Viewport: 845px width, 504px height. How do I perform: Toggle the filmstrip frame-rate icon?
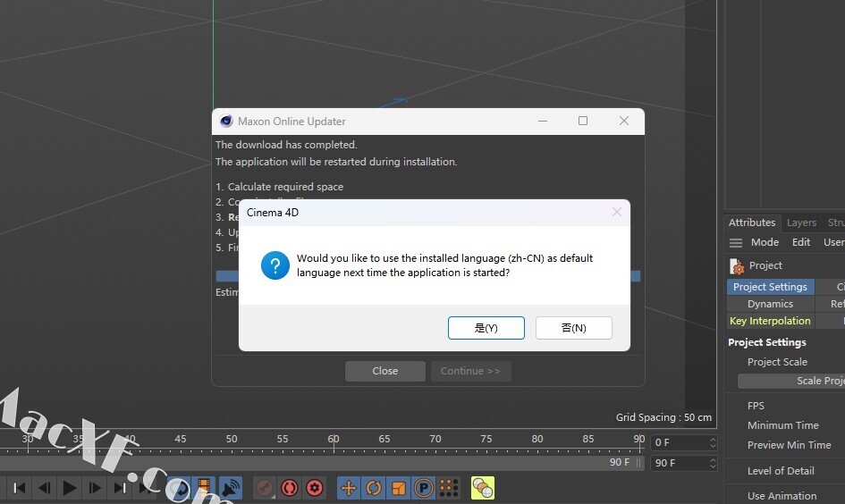pos(204,489)
